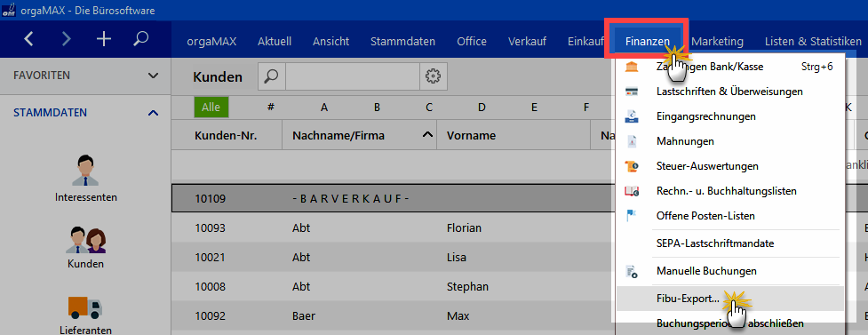
Task: Open Lieferanten truck icon in sidebar
Action: point(86,307)
